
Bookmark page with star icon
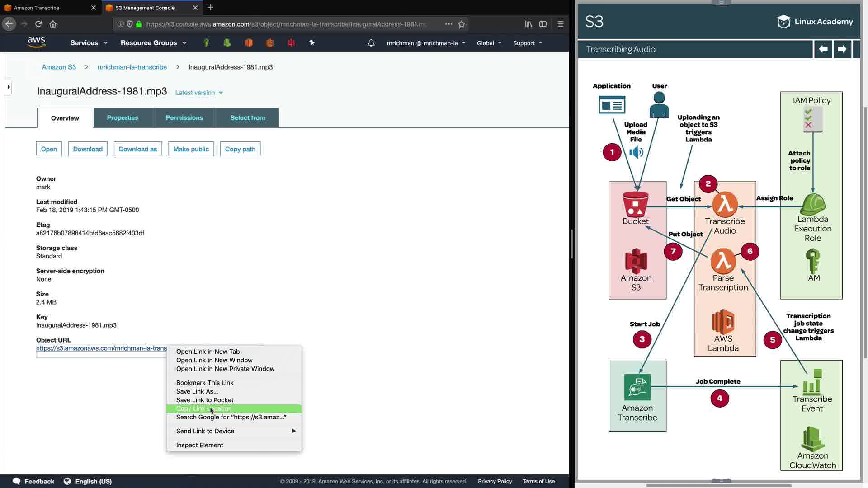(x=462, y=24)
